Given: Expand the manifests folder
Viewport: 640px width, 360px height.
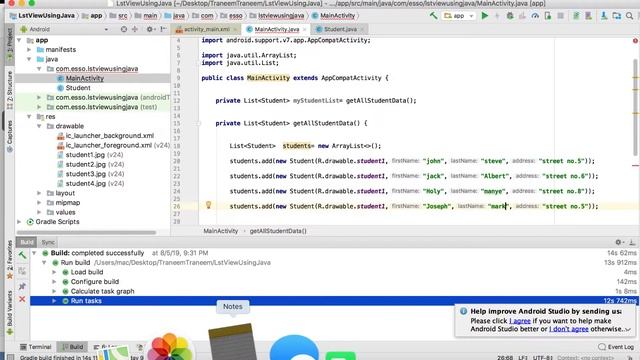Looking at the screenshot, I should coord(29,49).
